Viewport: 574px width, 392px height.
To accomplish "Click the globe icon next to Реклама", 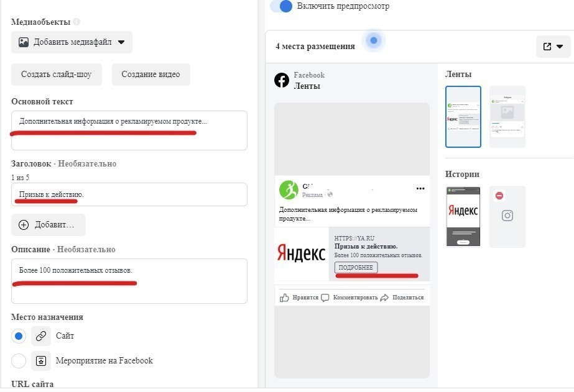I will [x=330, y=194].
